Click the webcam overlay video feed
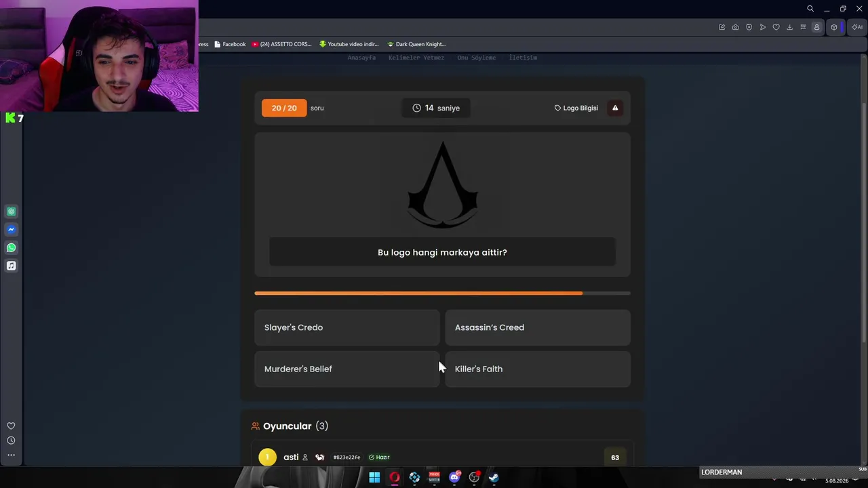 [x=99, y=56]
